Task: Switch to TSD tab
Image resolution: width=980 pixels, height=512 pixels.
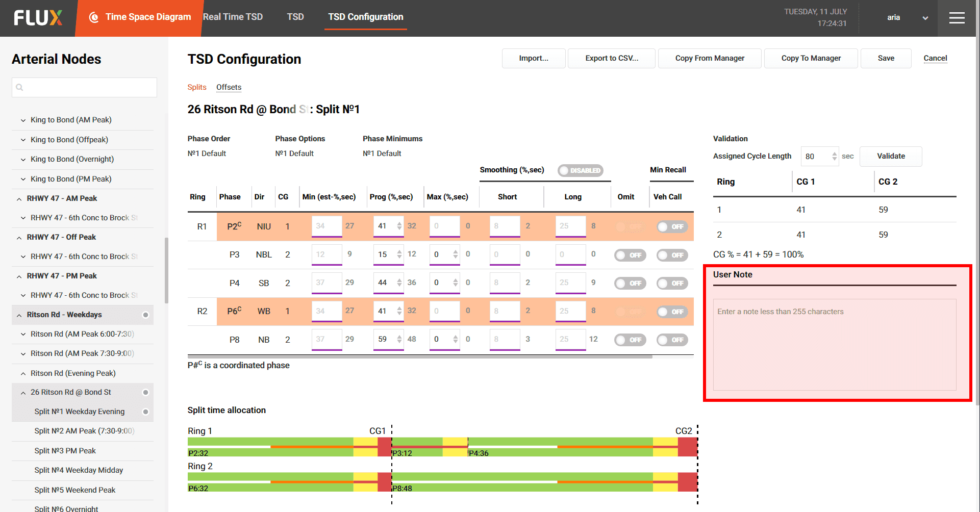Action: (x=295, y=17)
